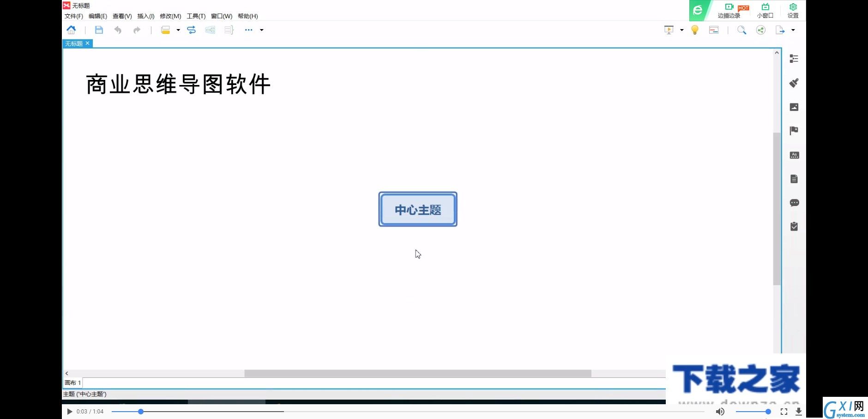Image resolution: width=868 pixels, height=419 pixels.
Task: Insert a topic with the yellow topic icon
Action: coord(165,30)
